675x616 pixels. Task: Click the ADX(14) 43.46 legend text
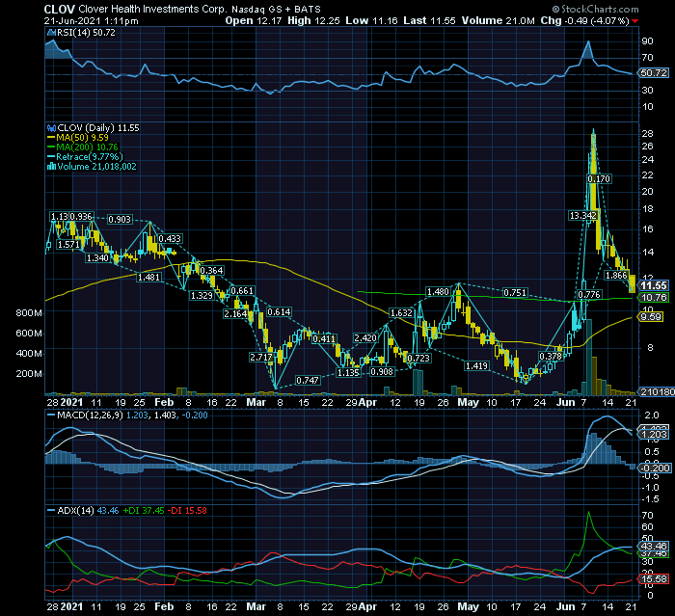pyautogui.click(x=88, y=511)
